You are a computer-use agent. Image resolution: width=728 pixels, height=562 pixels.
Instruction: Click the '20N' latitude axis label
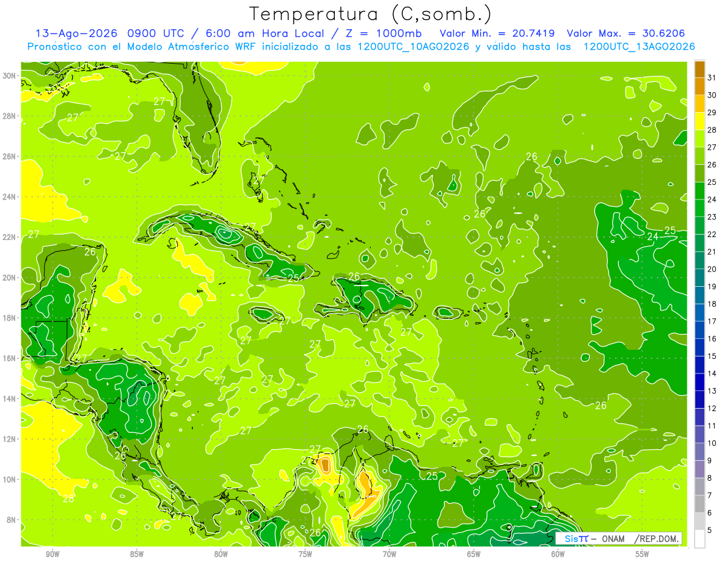tap(10, 278)
